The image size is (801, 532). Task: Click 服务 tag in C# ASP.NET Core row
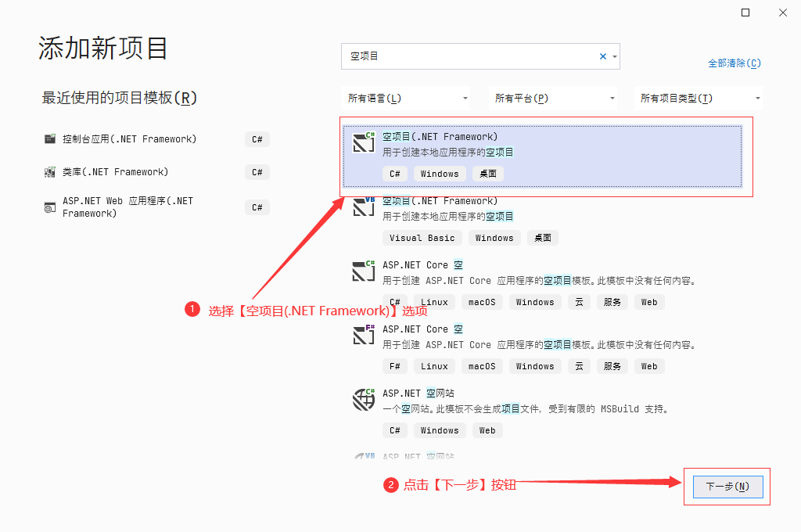click(x=612, y=302)
